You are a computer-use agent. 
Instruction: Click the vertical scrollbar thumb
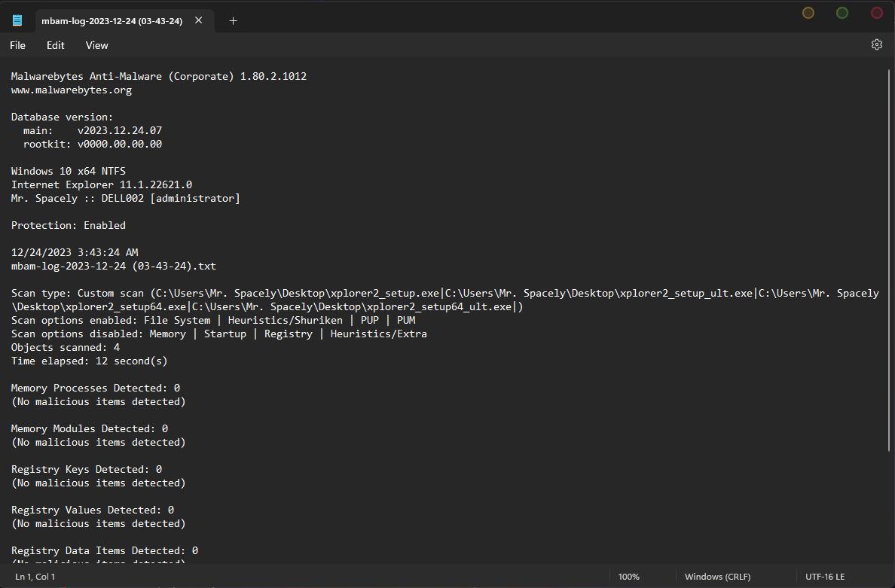(889, 260)
